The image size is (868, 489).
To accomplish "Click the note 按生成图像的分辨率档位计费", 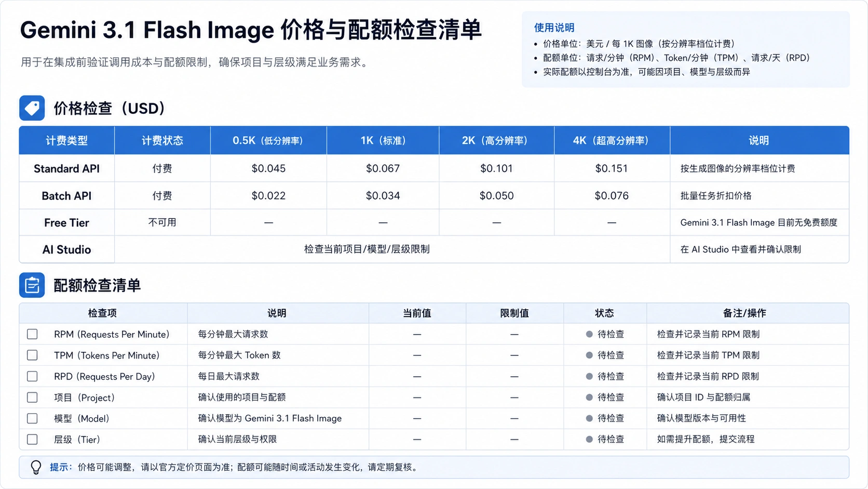I will coord(738,168).
